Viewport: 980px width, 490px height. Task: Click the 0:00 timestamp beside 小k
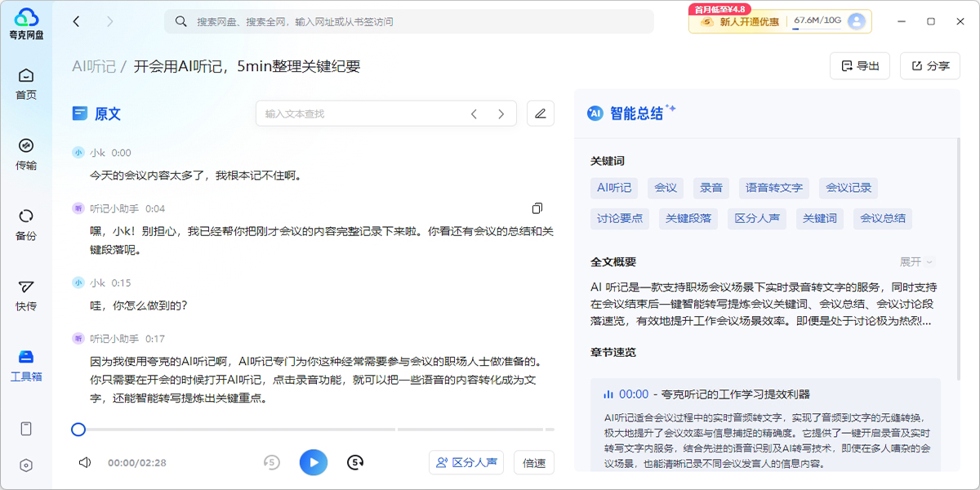121,153
